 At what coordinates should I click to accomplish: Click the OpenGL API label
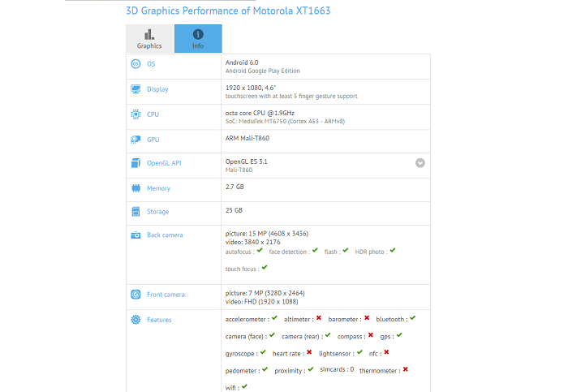click(x=164, y=163)
